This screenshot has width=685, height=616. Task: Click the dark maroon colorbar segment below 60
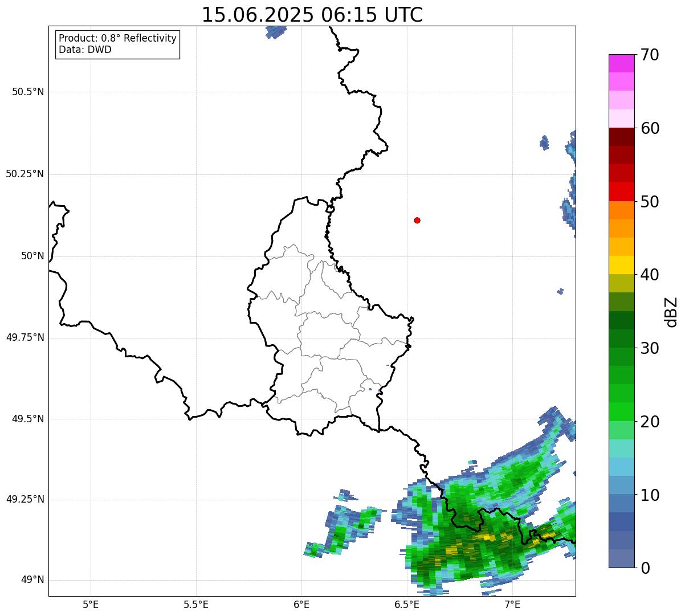point(622,137)
